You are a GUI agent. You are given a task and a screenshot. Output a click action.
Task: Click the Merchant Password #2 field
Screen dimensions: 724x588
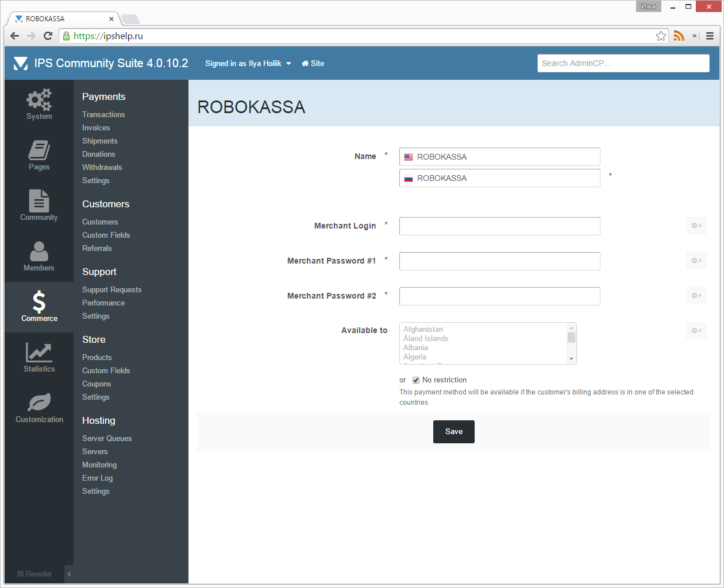[500, 296]
